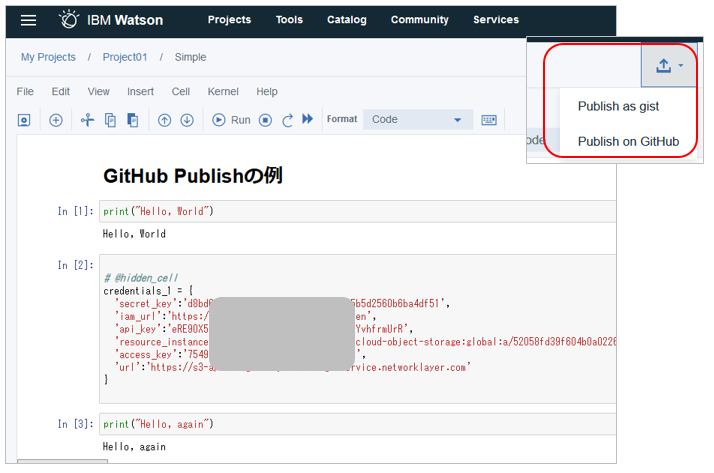Click the IBM Watson logo icon
The width and height of the screenshot is (714, 473).
pyautogui.click(x=69, y=20)
